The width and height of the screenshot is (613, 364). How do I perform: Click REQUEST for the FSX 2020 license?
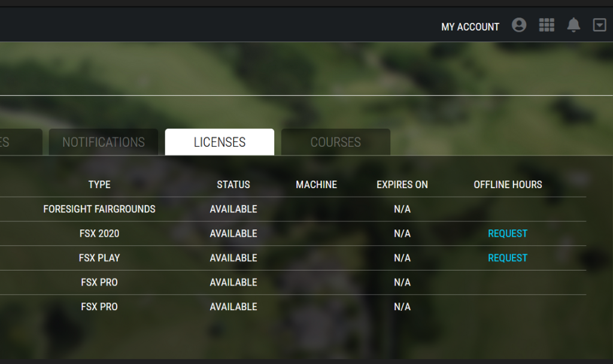click(508, 234)
